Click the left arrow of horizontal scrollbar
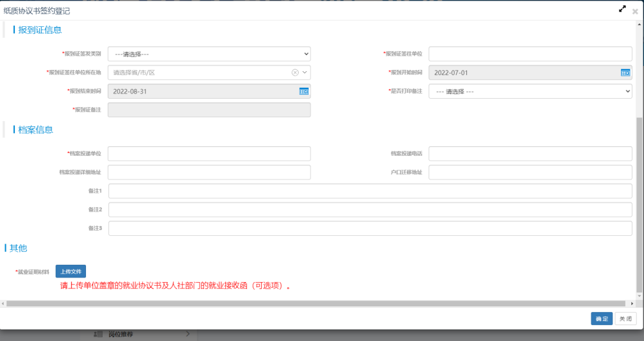This screenshot has width=644, height=341. pyautogui.click(x=3, y=303)
